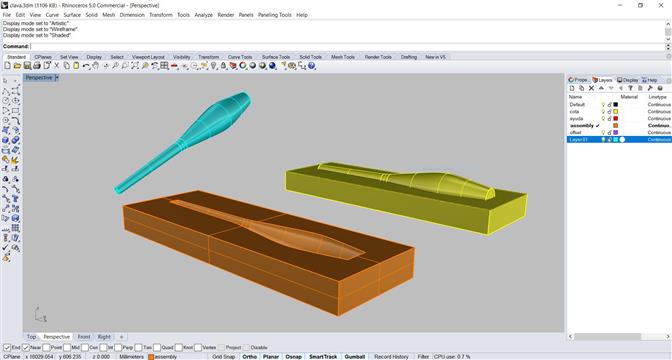Toggle Osnap in status bar
672x360 pixels.
tap(294, 357)
